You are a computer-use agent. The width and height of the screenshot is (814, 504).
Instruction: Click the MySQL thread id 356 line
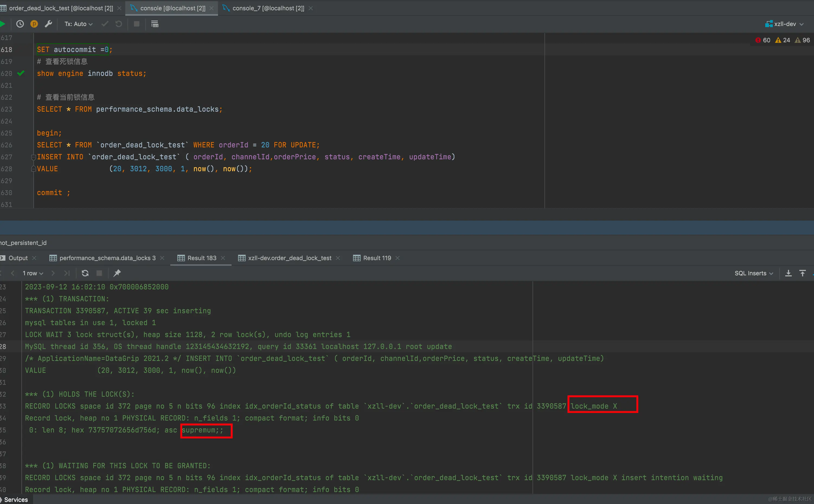238,346
